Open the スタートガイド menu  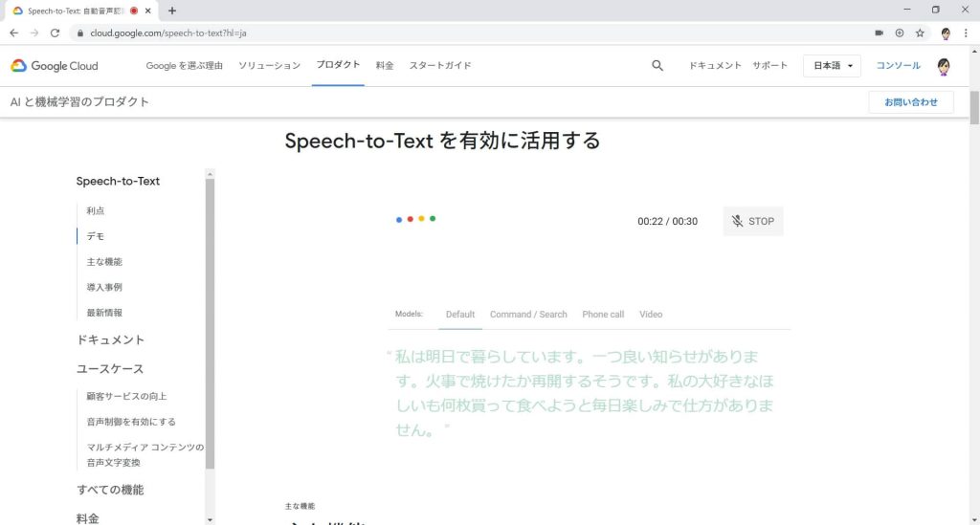click(440, 66)
